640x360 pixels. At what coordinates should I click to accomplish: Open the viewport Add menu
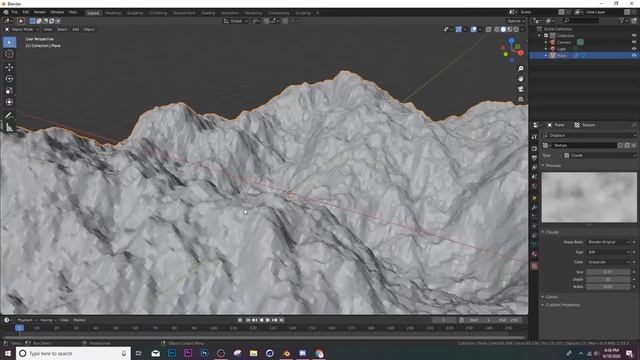click(x=76, y=29)
